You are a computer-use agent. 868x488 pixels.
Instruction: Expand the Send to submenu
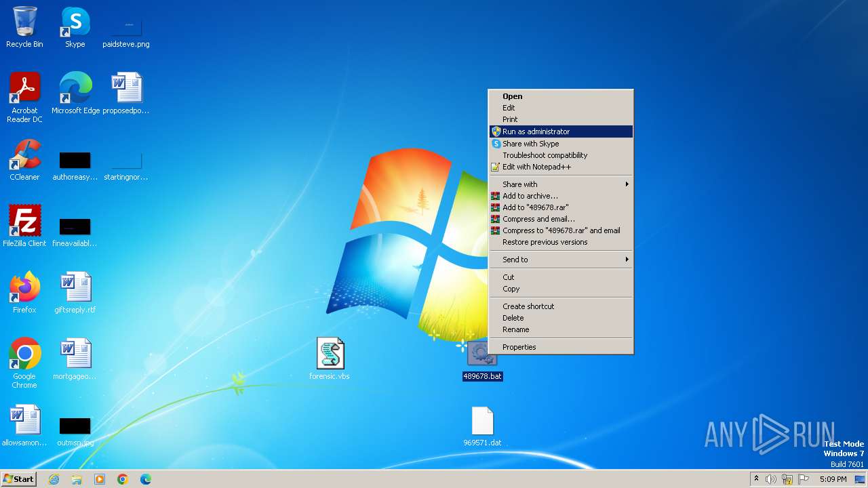tap(561, 260)
